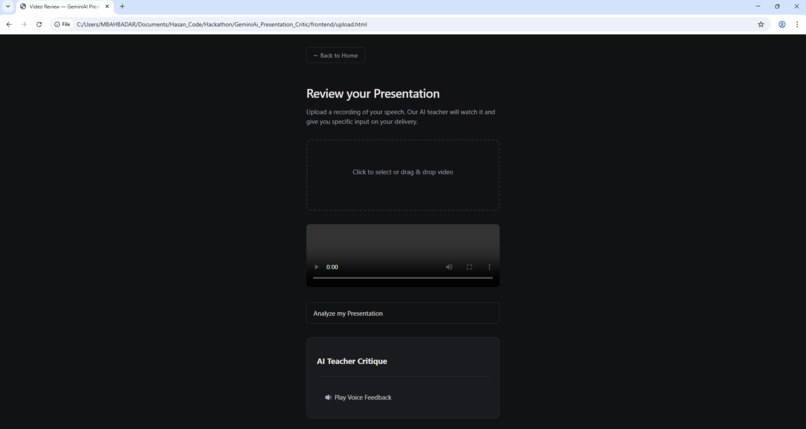Click the upload instructions paragraph text
This screenshot has height=429, width=806.
[401, 117]
